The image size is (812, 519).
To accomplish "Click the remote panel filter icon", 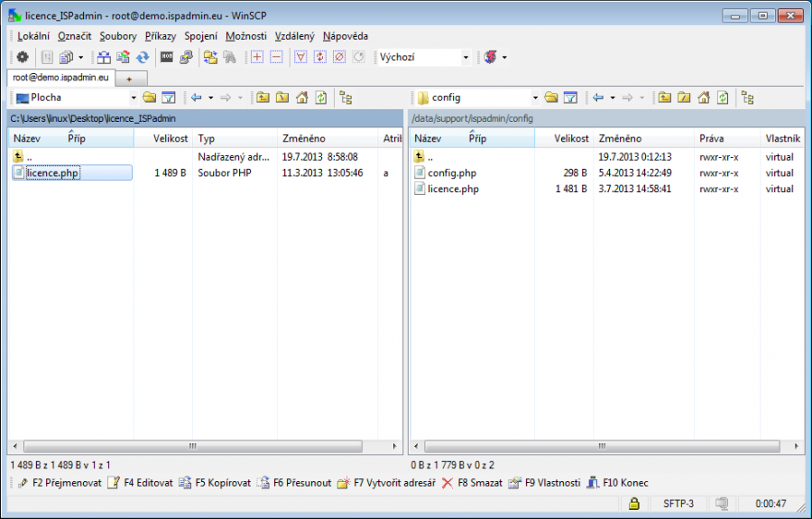I will pos(570,97).
